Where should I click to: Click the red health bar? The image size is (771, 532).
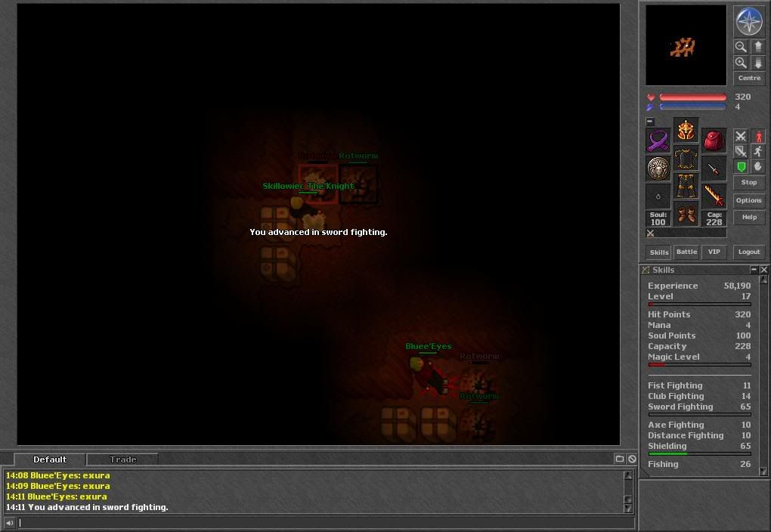pyautogui.click(x=692, y=97)
